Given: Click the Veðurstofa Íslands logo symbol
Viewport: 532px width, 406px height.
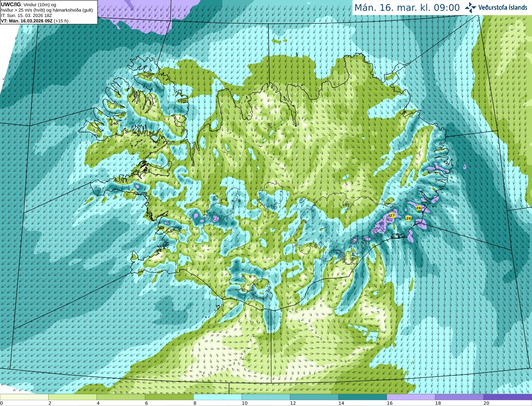Looking at the screenshot, I should point(470,7).
